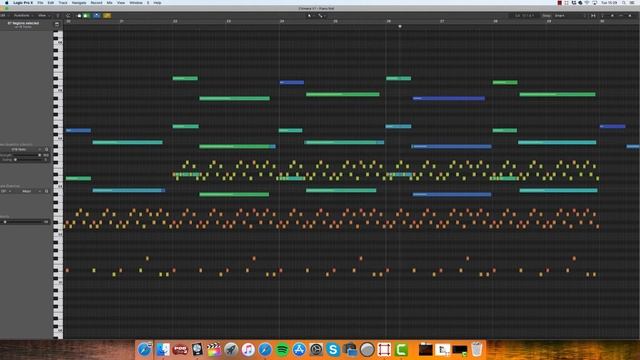This screenshot has width=640, height=360.
Task: Open the Edit menu in menu bar
Action: [x=51, y=3]
